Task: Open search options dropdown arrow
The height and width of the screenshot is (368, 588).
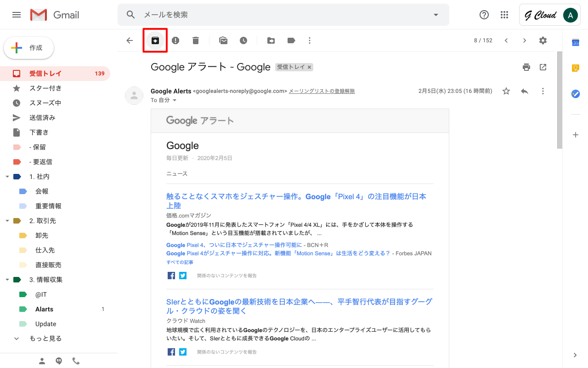Action: (436, 15)
